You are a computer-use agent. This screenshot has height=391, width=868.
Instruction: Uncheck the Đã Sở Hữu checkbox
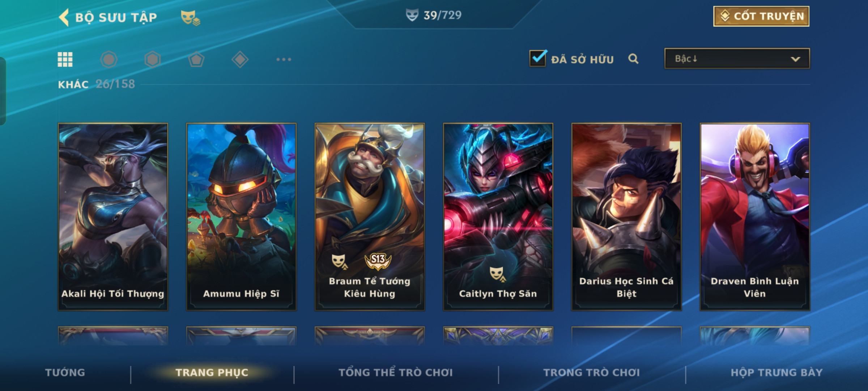point(538,58)
